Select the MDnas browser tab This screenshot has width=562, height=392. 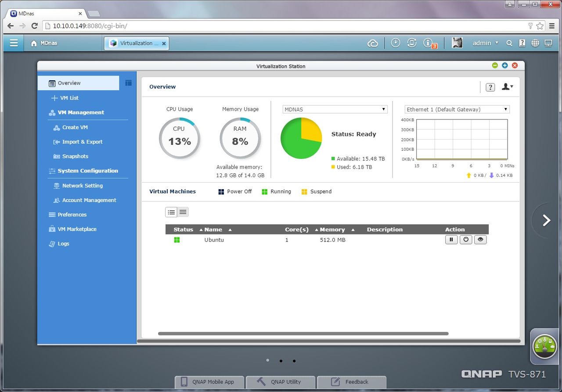click(x=46, y=14)
